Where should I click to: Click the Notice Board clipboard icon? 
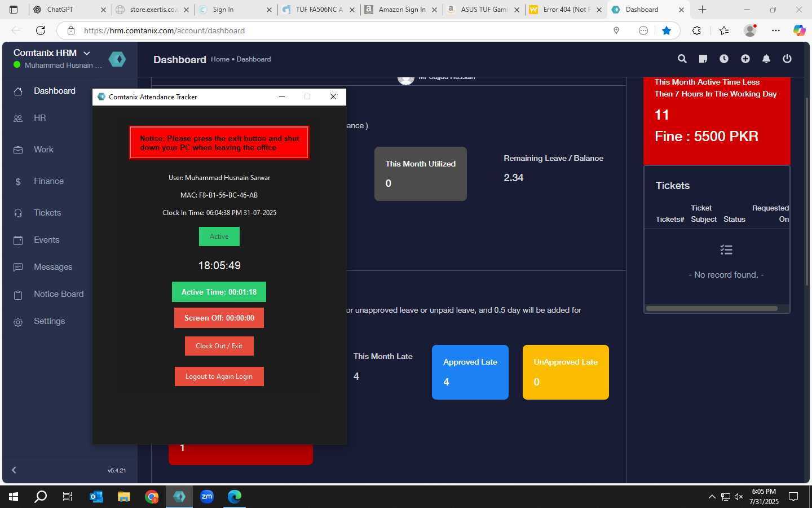18,295
